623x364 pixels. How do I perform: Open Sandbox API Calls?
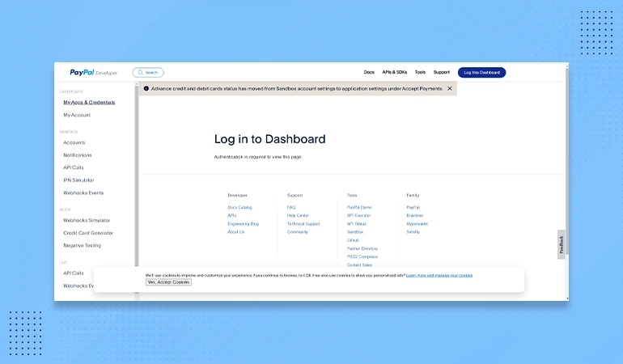(x=74, y=167)
